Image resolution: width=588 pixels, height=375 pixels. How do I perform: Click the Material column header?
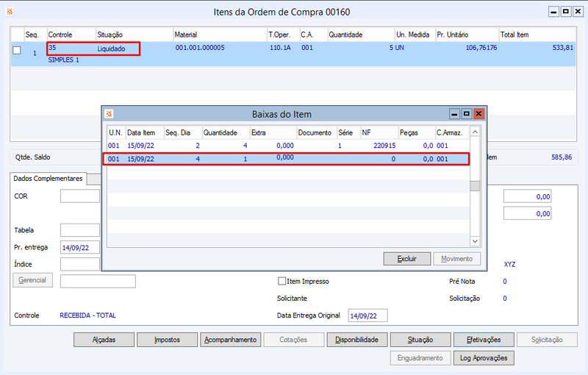(x=220, y=35)
